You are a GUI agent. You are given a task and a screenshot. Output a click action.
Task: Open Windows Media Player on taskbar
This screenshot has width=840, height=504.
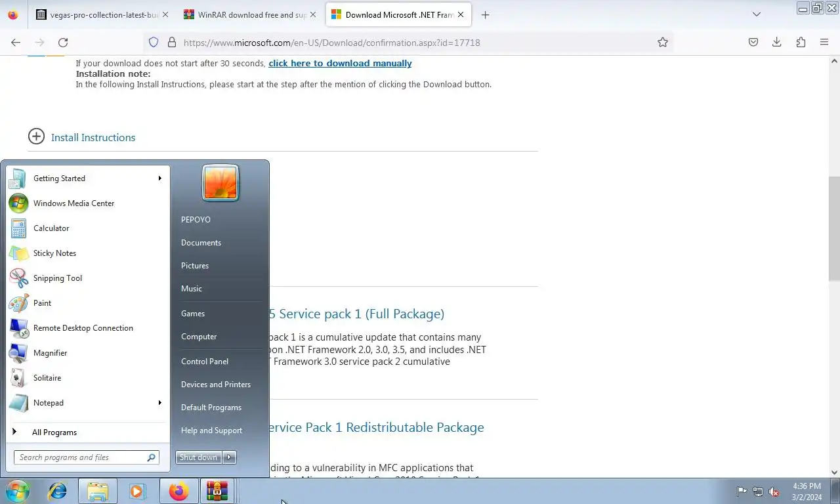tap(137, 491)
